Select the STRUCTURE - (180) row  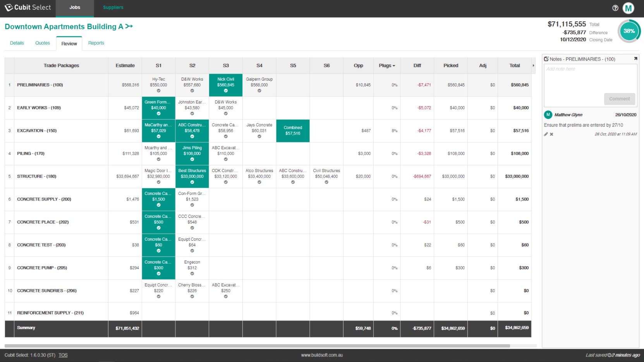pyautogui.click(x=268, y=176)
